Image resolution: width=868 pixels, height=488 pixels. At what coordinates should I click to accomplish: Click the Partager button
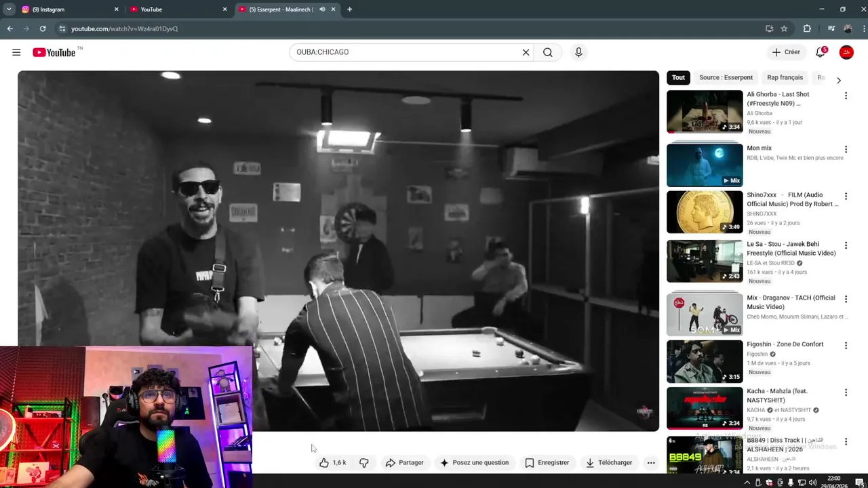[x=404, y=462]
